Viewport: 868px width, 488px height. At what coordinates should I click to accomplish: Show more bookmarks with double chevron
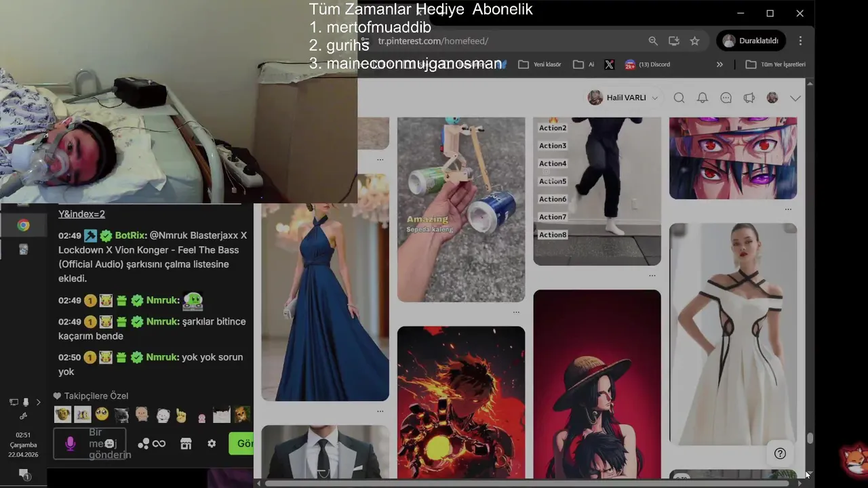(x=719, y=64)
